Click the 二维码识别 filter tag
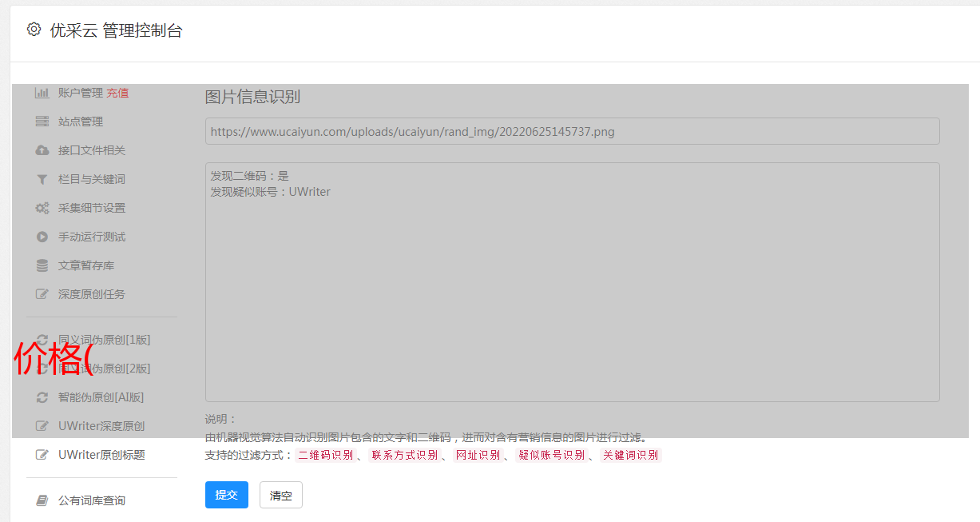The image size is (980, 522). [325, 455]
